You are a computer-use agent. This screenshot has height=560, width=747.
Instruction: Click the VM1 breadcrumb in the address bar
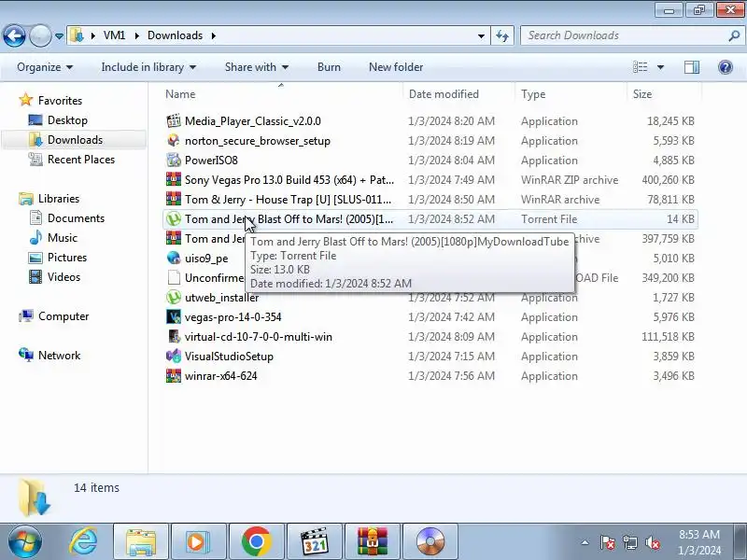pos(114,35)
